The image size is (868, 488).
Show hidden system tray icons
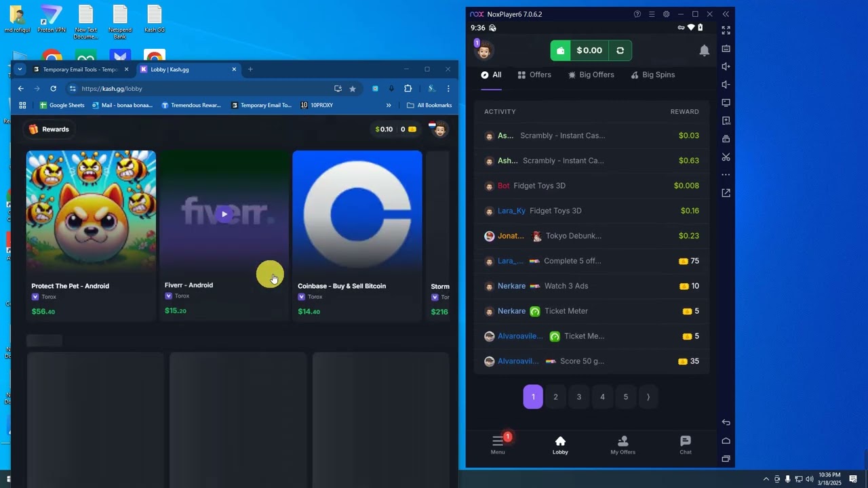coord(766,479)
